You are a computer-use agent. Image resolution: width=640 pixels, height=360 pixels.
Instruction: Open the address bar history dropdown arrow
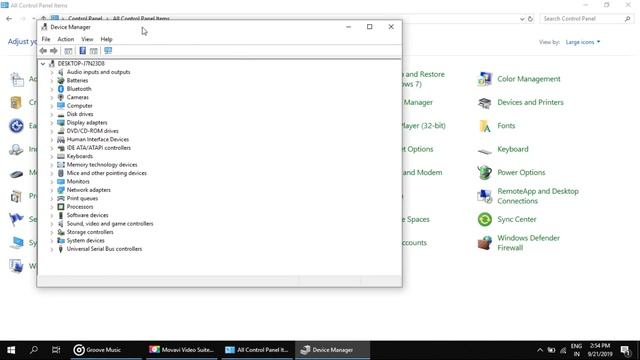pyautogui.click(x=522, y=19)
